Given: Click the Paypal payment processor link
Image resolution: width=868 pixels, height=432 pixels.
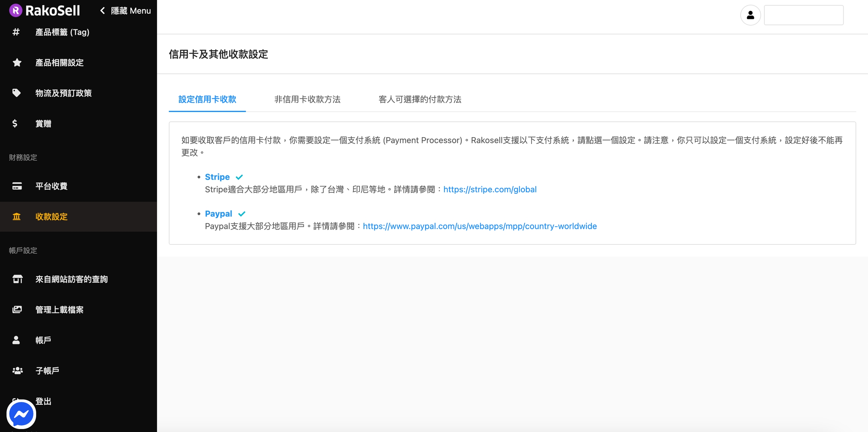Looking at the screenshot, I should (218, 214).
